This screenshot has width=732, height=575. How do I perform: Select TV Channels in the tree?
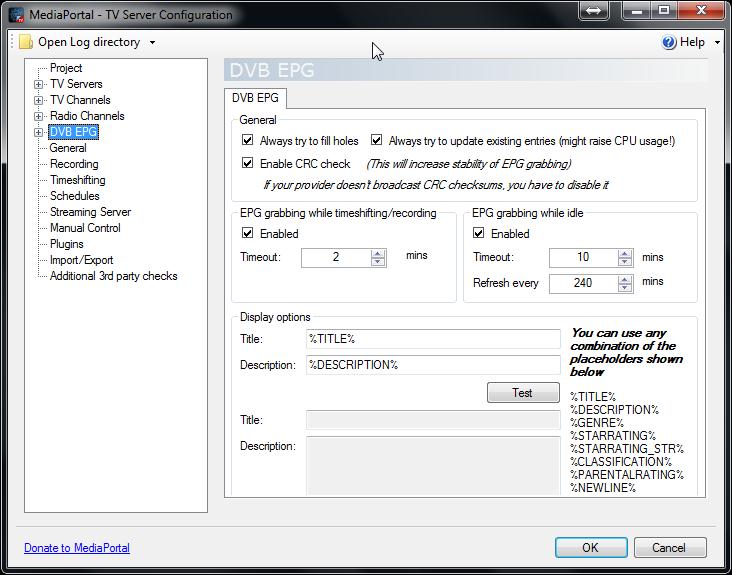[80, 100]
